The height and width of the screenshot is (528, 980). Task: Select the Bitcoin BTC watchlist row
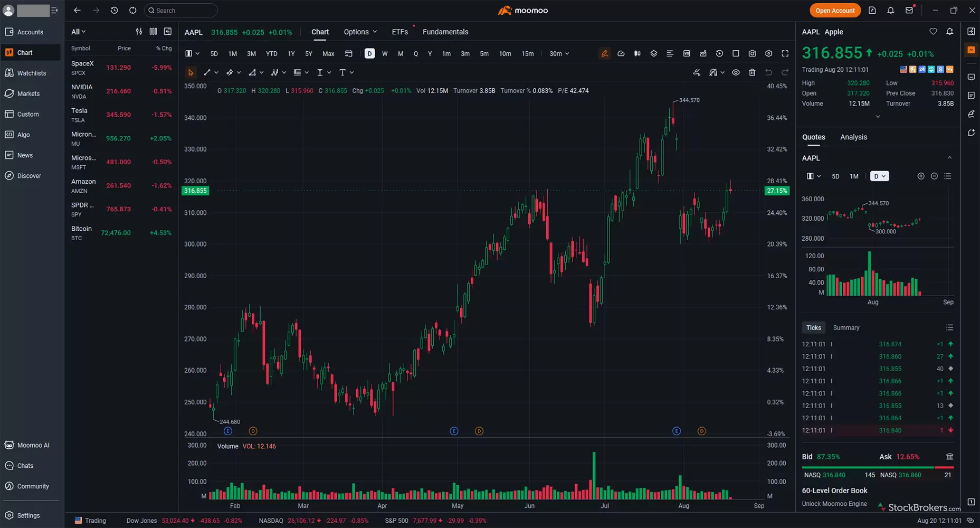click(x=121, y=233)
